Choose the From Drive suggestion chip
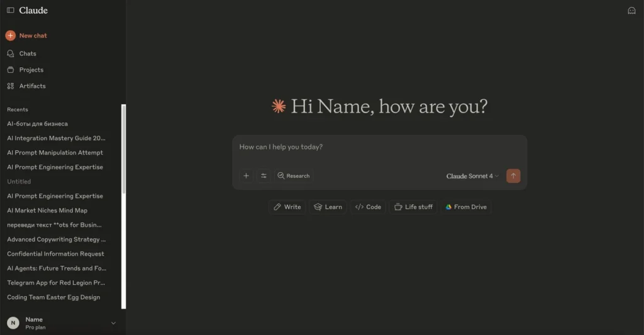 pos(466,207)
